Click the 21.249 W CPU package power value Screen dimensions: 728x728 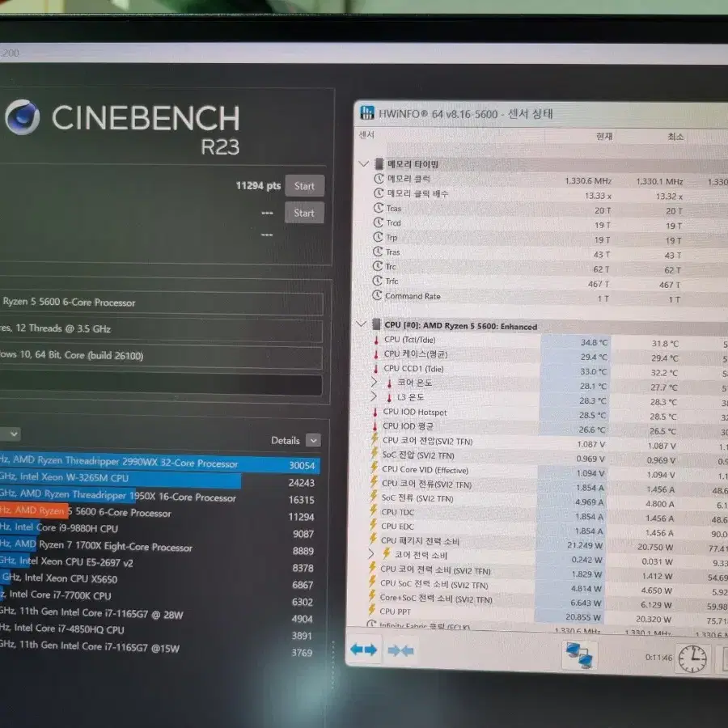coord(585,545)
